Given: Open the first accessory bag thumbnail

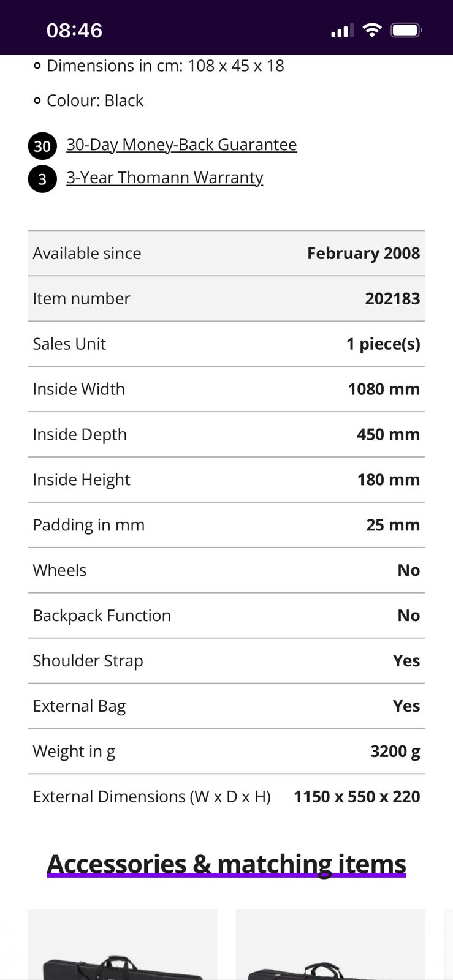Looking at the screenshot, I should (123, 946).
